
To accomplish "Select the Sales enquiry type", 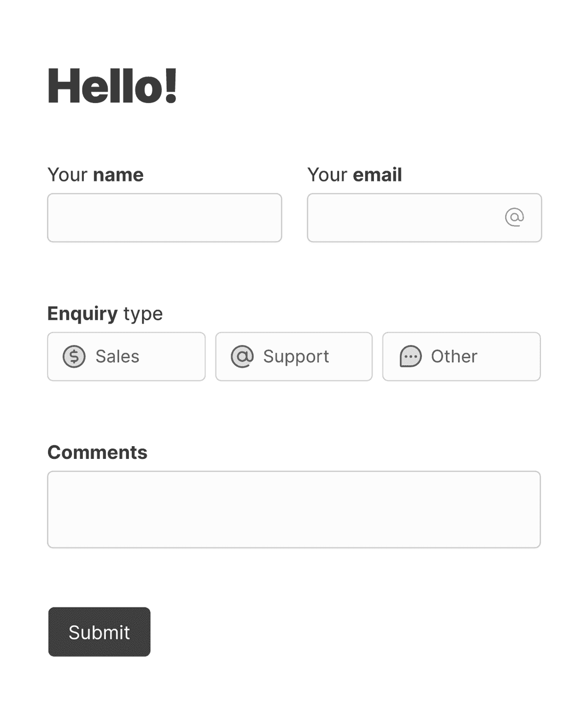I will 126,356.
